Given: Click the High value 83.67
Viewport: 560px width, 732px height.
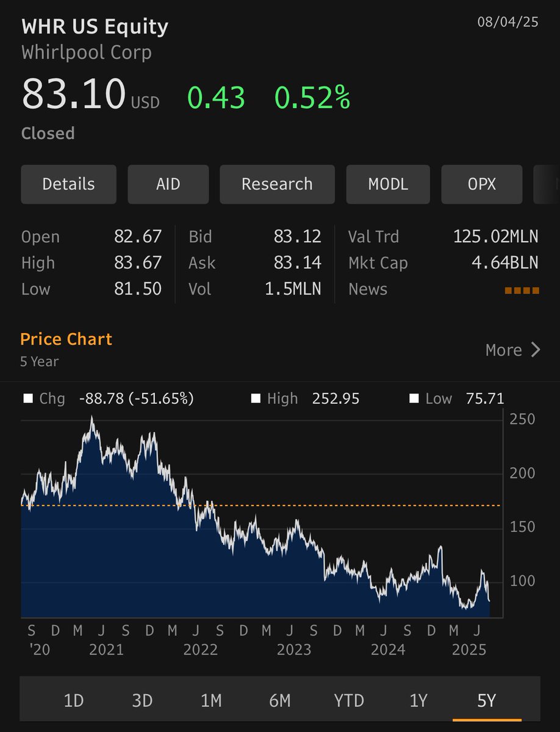Looking at the screenshot, I should 138,263.
